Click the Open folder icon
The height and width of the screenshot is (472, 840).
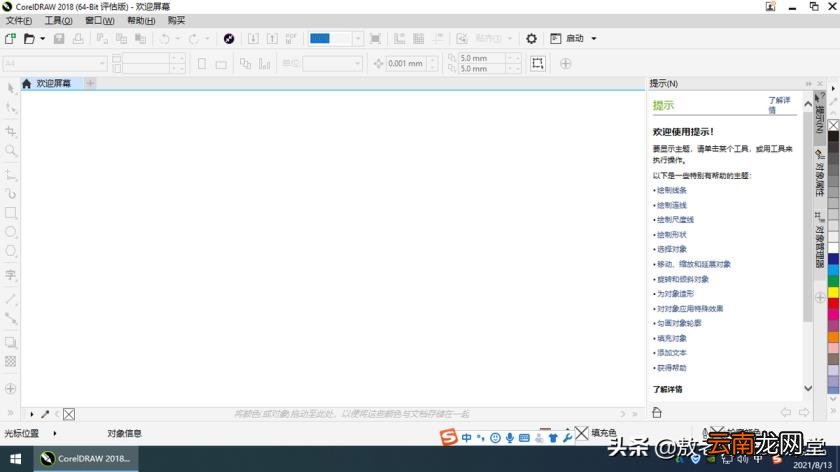pyautogui.click(x=29, y=39)
